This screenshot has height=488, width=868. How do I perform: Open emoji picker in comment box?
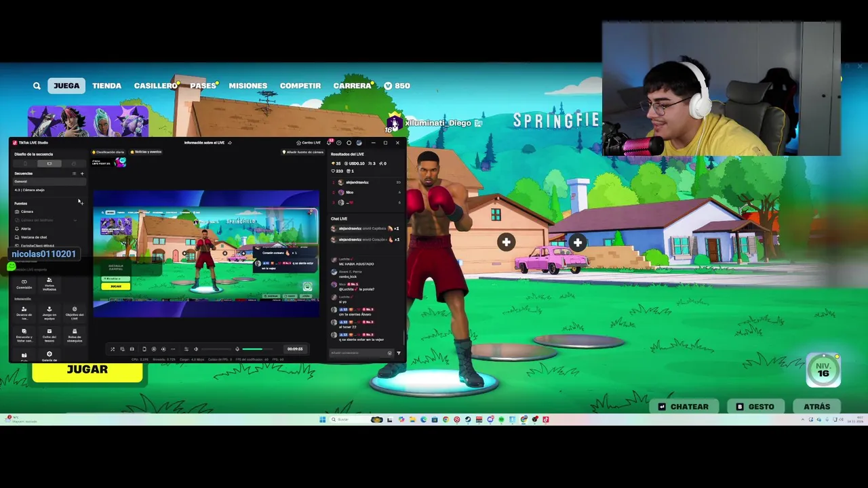pyautogui.click(x=390, y=353)
